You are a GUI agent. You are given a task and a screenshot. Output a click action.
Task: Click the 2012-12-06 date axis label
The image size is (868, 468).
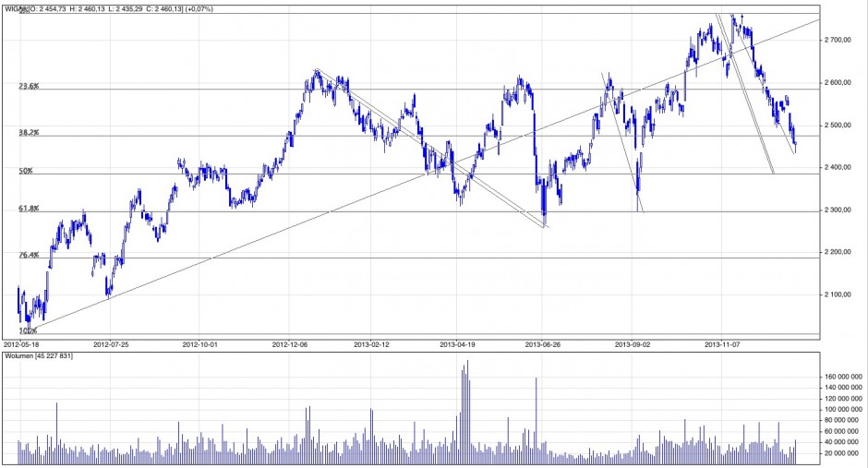(x=290, y=343)
